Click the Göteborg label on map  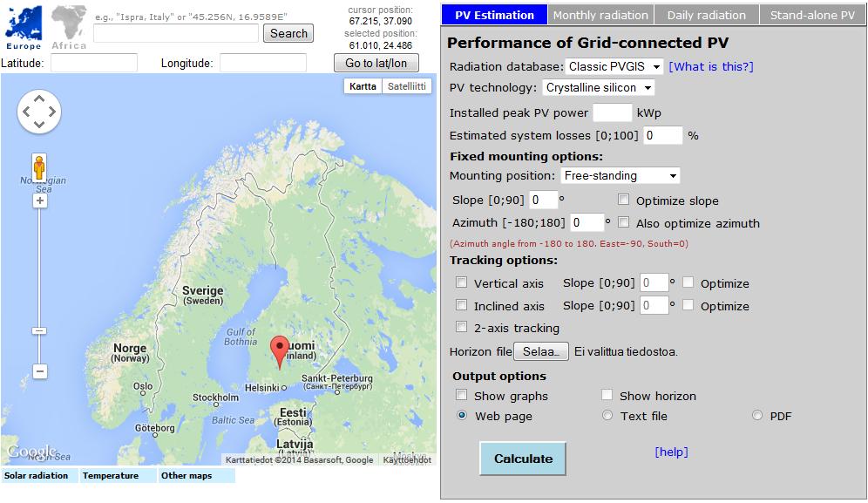click(x=154, y=428)
